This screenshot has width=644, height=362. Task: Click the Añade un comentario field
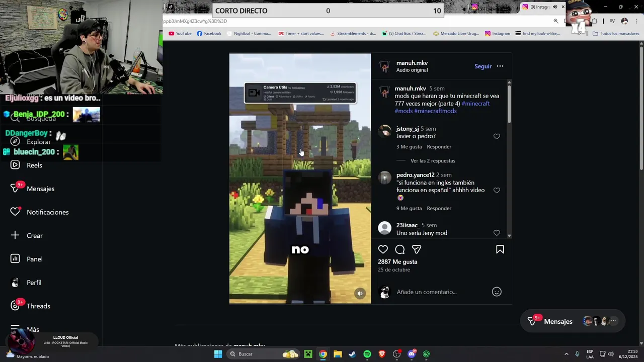click(x=440, y=292)
